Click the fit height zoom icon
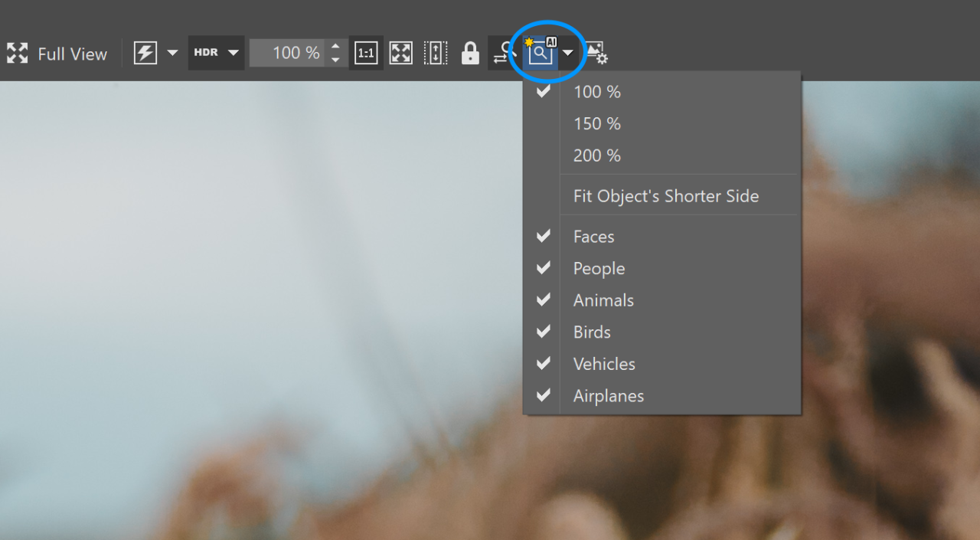The image size is (980, 540). [x=435, y=53]
